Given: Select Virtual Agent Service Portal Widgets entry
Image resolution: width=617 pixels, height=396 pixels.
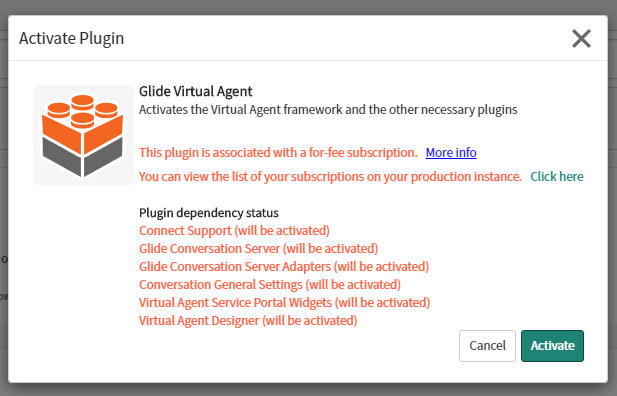Looking at the screenshot, I should click(284, 303).
